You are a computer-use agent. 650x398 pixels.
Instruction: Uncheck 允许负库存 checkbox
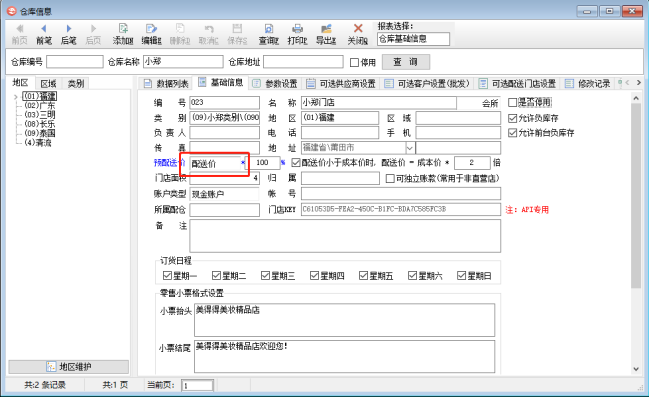pyautogui.click(x=512, y=119)
